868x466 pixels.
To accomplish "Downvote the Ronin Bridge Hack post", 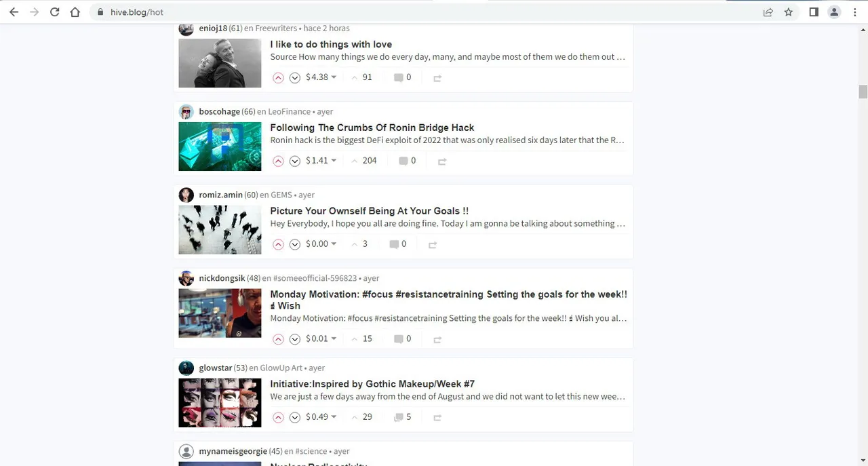I will pos(295,161).
